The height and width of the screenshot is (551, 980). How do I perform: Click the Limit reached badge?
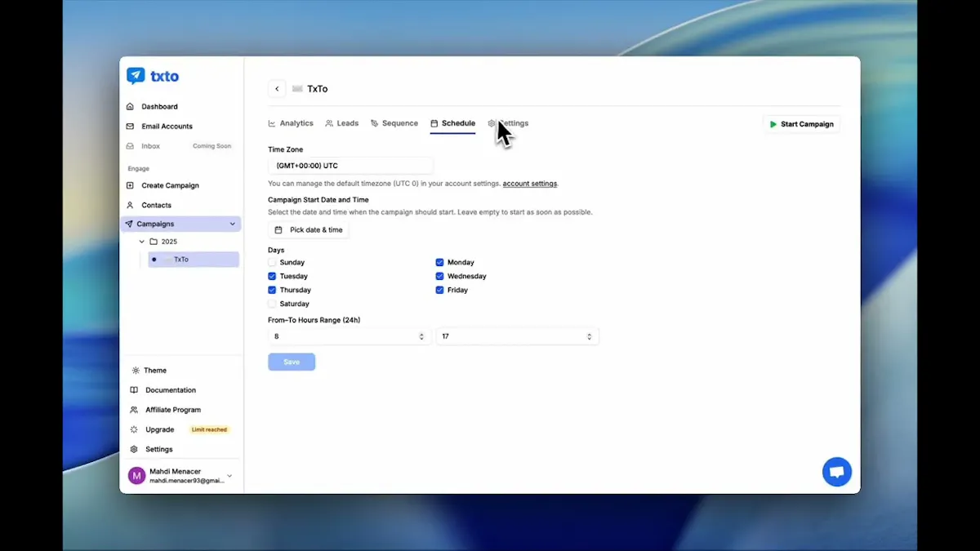[x=209, y=429]
